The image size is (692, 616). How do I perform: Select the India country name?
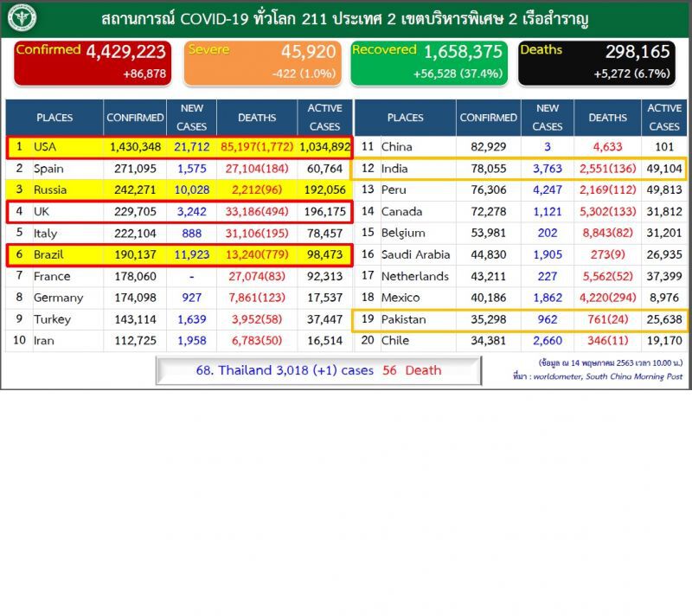point(394,169)
